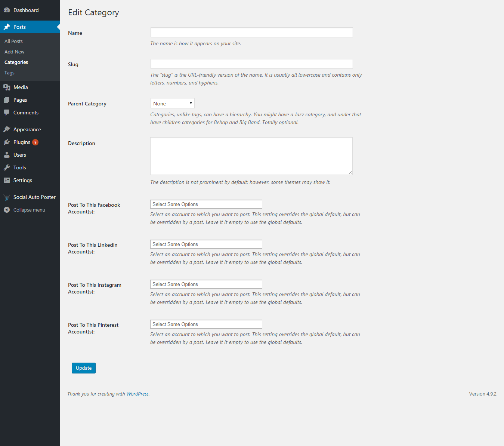Click the Media icon in sidebar
Viewport: 504px width, 446px height.
coord(7,87)
